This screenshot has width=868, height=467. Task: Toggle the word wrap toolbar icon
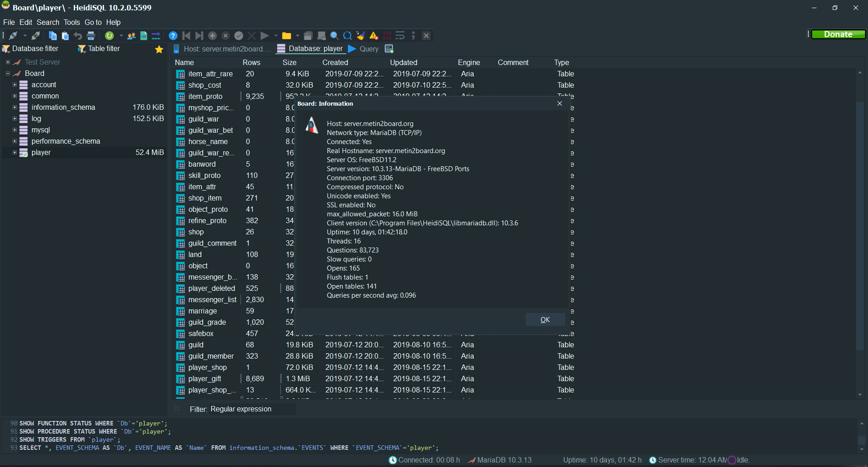(400, 36)
